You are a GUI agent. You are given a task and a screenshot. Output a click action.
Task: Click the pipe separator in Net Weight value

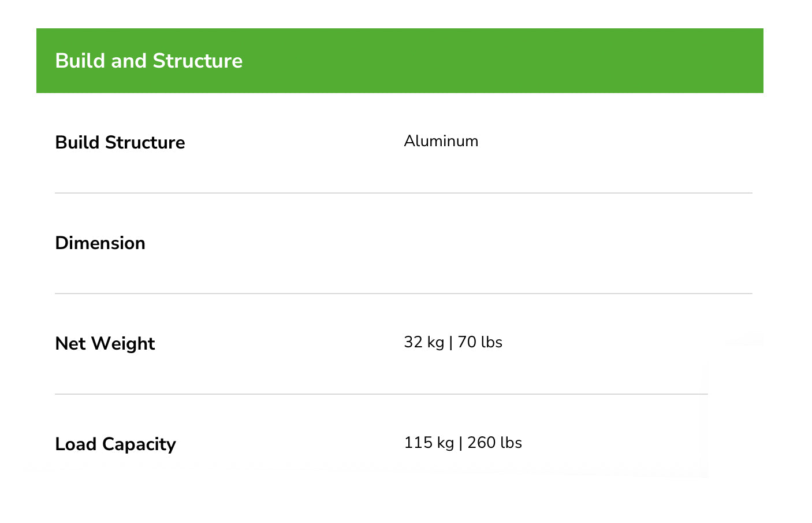click(451, 342)
